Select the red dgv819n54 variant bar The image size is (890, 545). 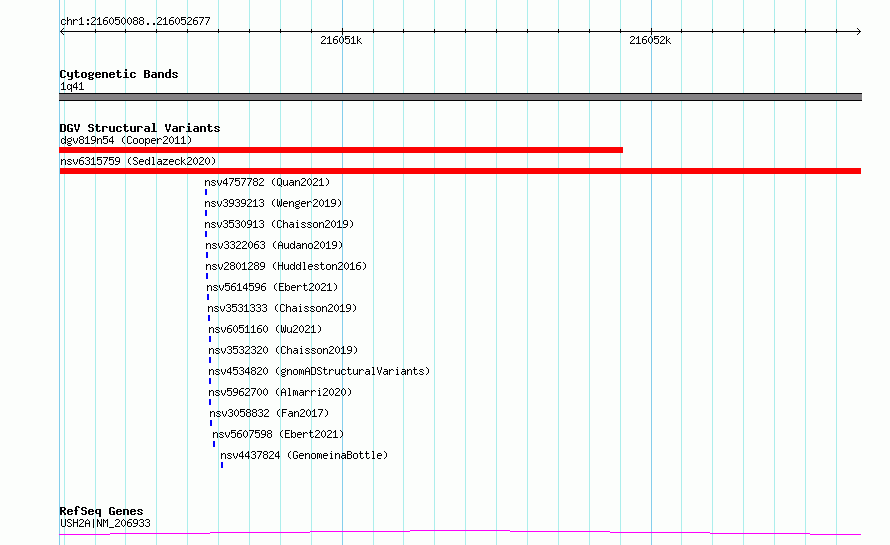click(341, 150)
